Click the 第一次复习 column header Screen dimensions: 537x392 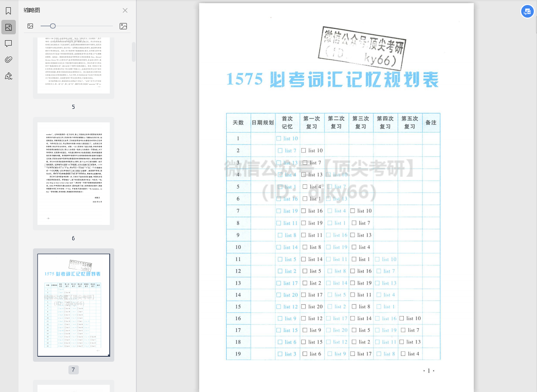[312, 122]
